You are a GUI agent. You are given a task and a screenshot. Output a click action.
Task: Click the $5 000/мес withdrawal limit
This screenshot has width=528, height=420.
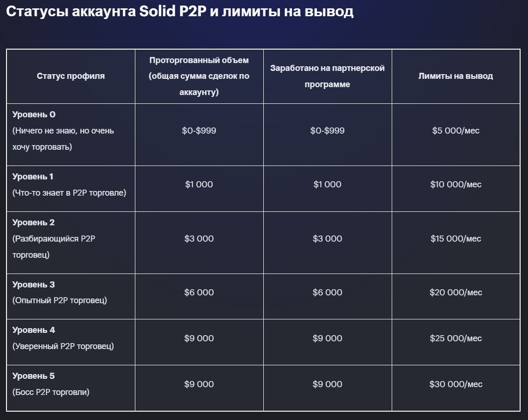pyautogui.click(x=456, y=131)
